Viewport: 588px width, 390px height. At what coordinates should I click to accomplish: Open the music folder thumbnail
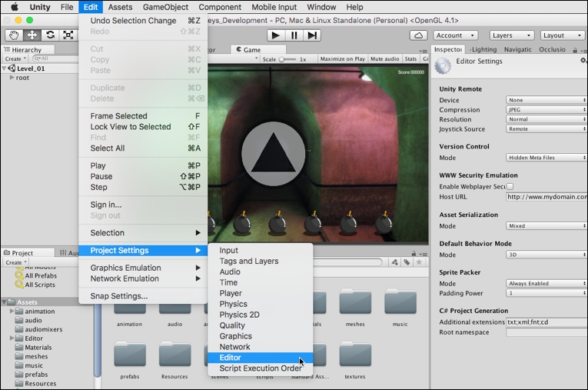click(x=400, y=301)
